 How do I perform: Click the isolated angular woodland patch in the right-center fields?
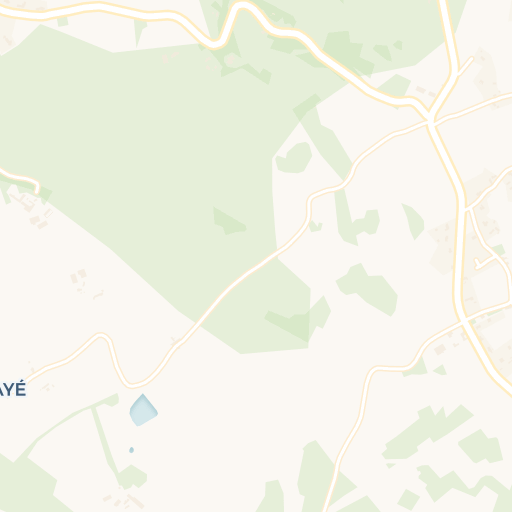coord(368,289)
